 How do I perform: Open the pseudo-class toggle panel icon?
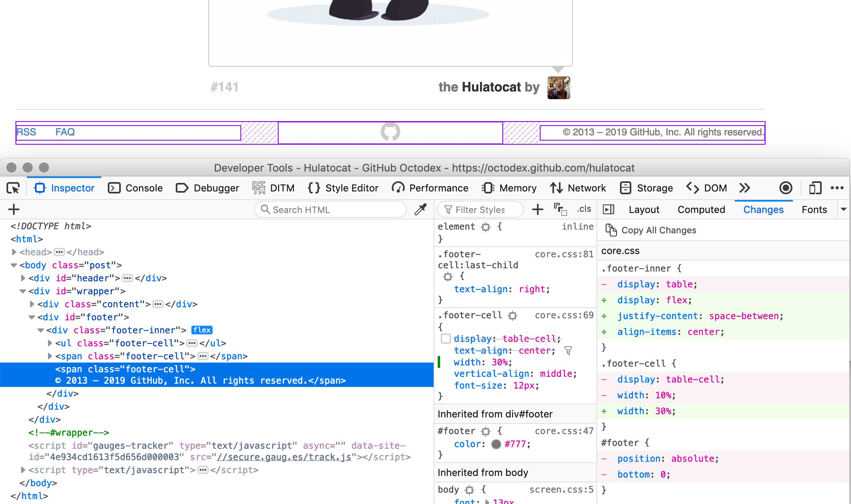tap(560, 209)
